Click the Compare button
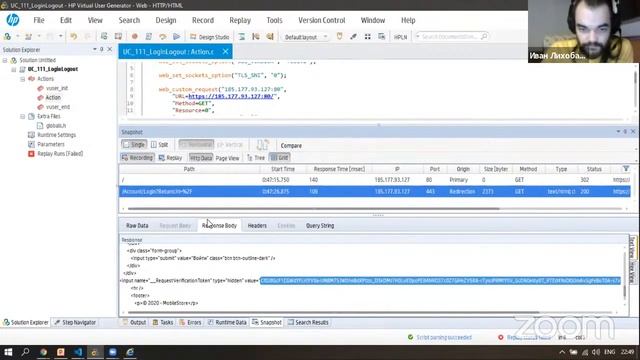This screenshot has width=640, height=360. (291, 145)
